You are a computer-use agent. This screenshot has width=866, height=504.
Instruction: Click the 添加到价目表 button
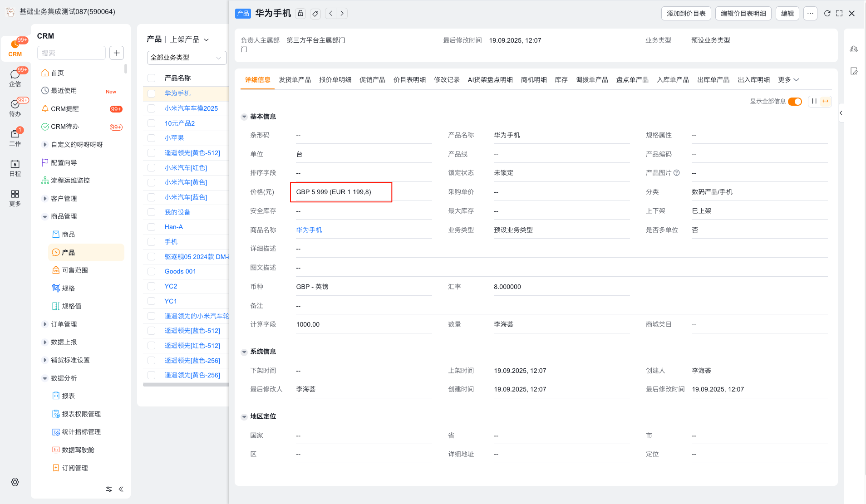point(686,14)
